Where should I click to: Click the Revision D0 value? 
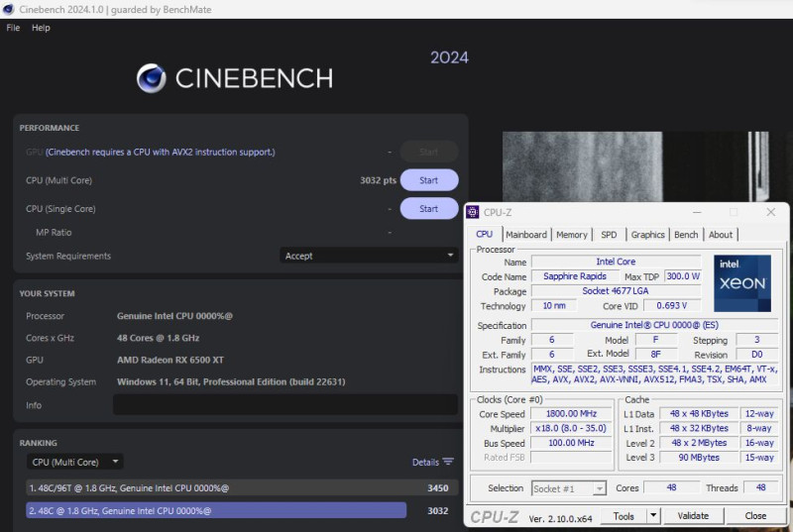757,355
